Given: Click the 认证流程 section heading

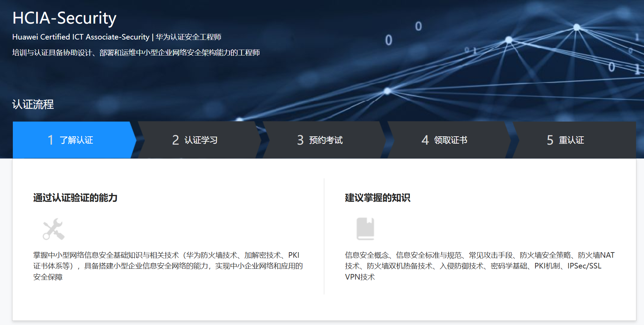Looking at the screenshot, I should 33,104.
